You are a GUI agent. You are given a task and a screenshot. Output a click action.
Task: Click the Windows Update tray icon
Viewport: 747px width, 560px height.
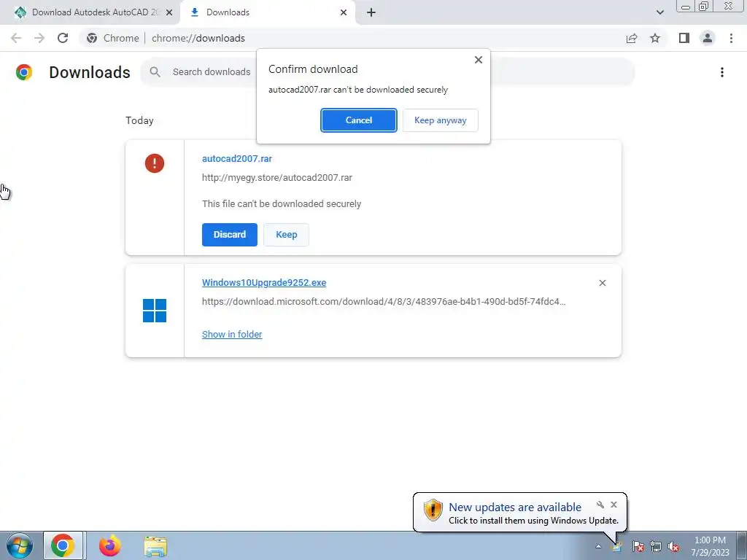[617, 546]
